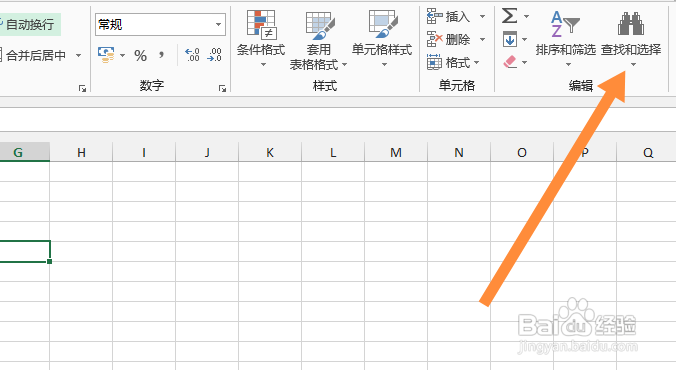Apply comma style formatting
The height and width of the screenshot is (370, 676).
[161, 55]
